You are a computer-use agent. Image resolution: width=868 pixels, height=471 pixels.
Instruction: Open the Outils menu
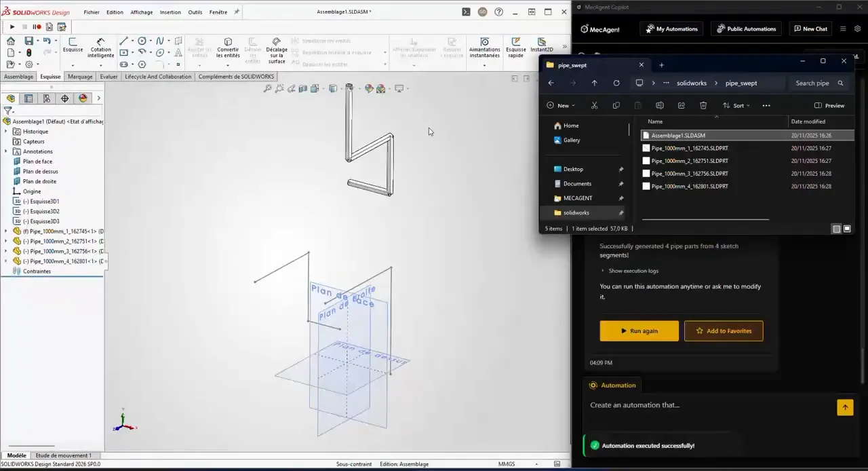coord(195,12)
